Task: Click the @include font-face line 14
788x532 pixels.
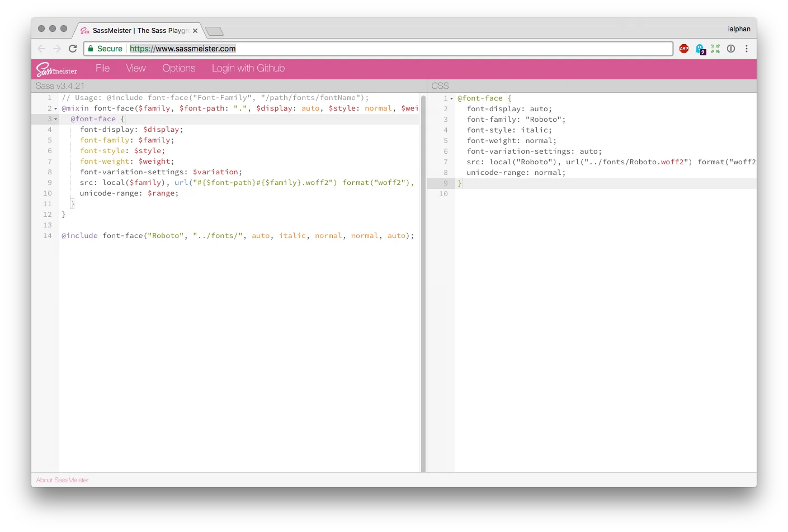Action: [238, 236]
